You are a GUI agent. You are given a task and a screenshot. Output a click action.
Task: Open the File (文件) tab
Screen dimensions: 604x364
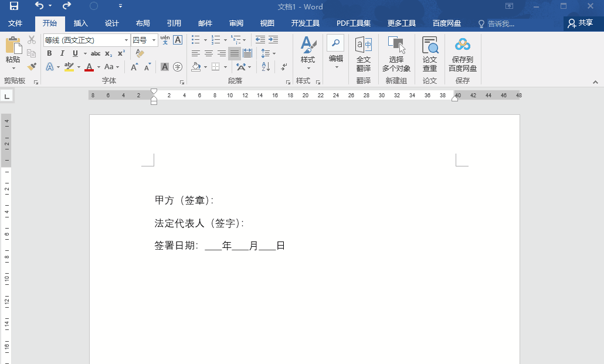(15, 23)
